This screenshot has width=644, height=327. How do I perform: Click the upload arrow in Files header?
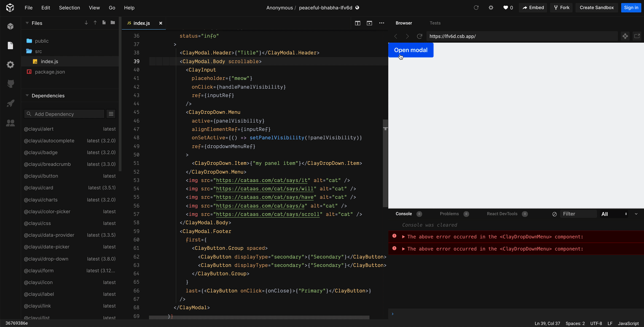click(95, 23)
